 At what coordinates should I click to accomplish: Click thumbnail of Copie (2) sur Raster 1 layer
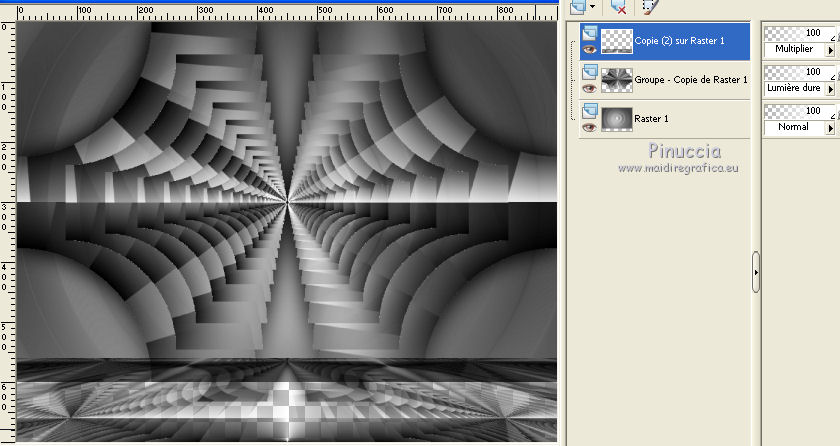(x=617, y=41)
